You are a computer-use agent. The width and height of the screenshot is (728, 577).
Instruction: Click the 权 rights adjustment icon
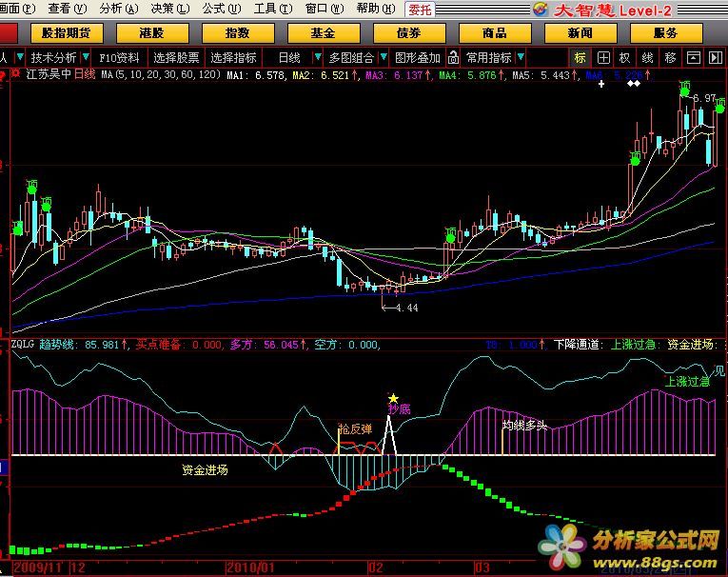point(624,57)
